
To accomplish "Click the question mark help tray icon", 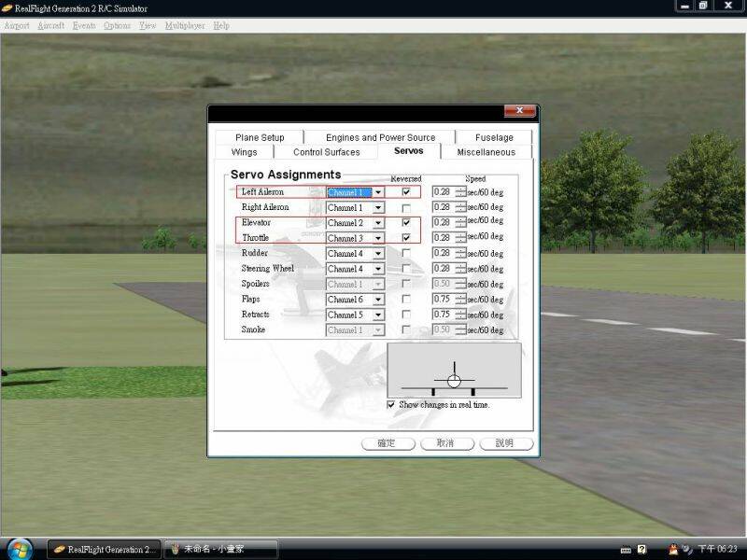I will 641,550.
